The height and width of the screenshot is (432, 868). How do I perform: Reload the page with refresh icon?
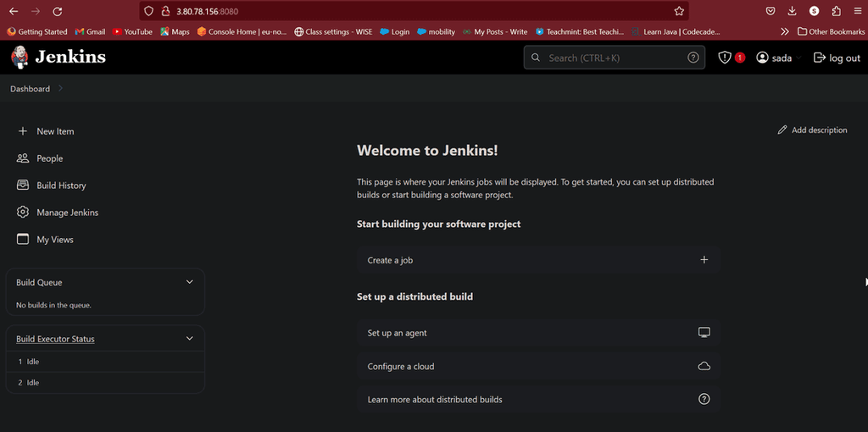point(58,11)
